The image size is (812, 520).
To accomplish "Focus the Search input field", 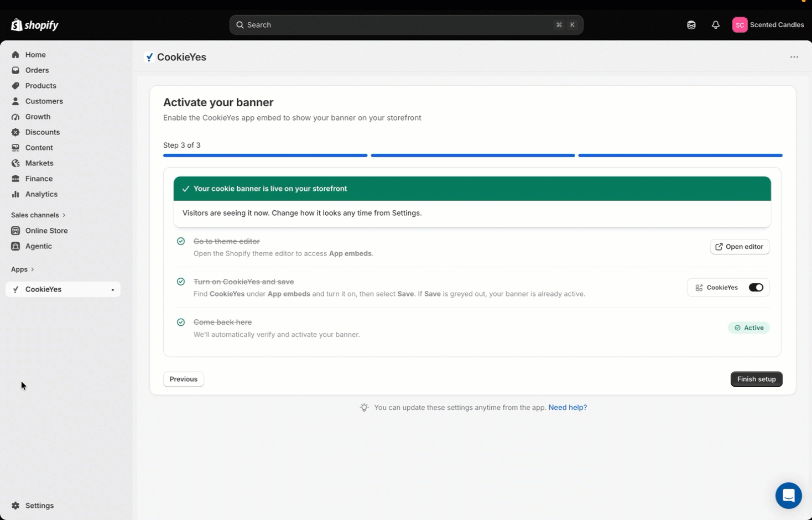I will point(406,25).
